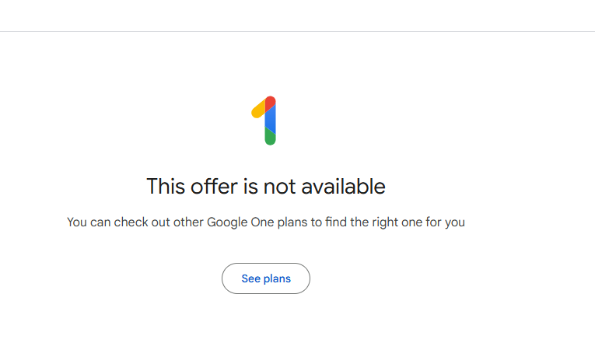Click the red top of the logo
Screen dimensions: 595x364
click(x=270, y=102)
